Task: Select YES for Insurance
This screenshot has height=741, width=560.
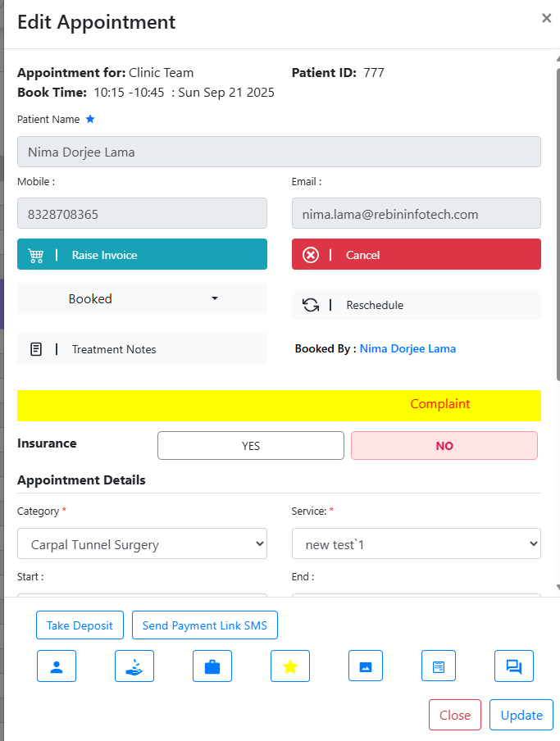Action: pos(251,446)
